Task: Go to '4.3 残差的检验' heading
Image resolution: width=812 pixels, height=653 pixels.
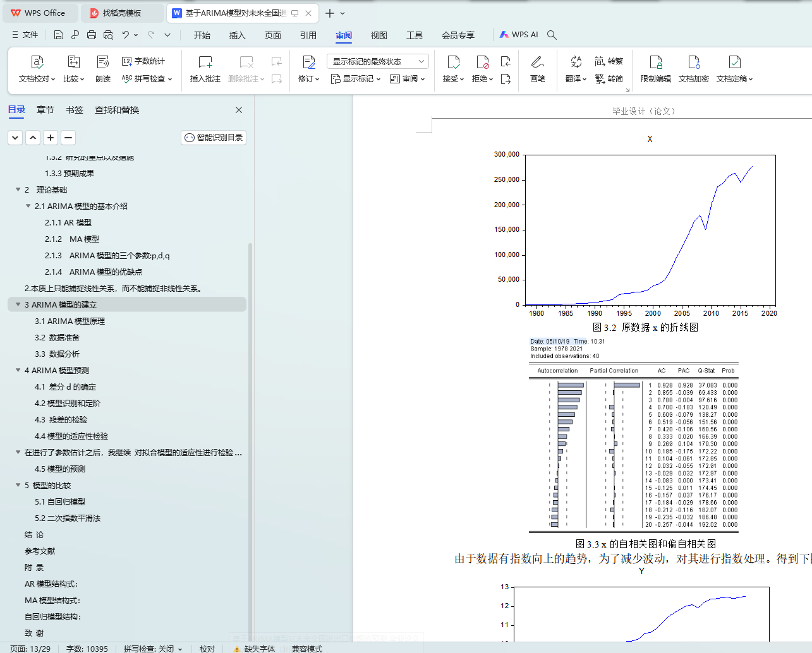Action: click(61, 419)
